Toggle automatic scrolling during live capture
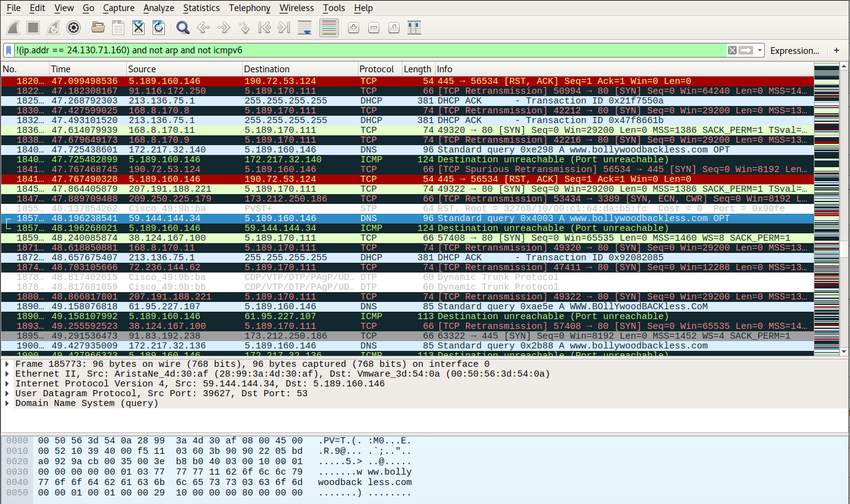Screen dimensions: 850x504 pos(305,28)
